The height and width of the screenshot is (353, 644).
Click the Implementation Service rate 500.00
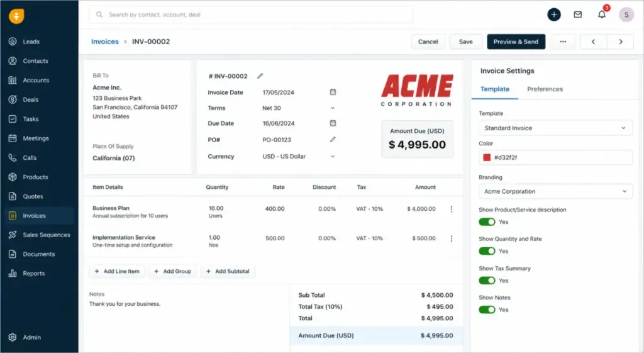click(275, 238)
